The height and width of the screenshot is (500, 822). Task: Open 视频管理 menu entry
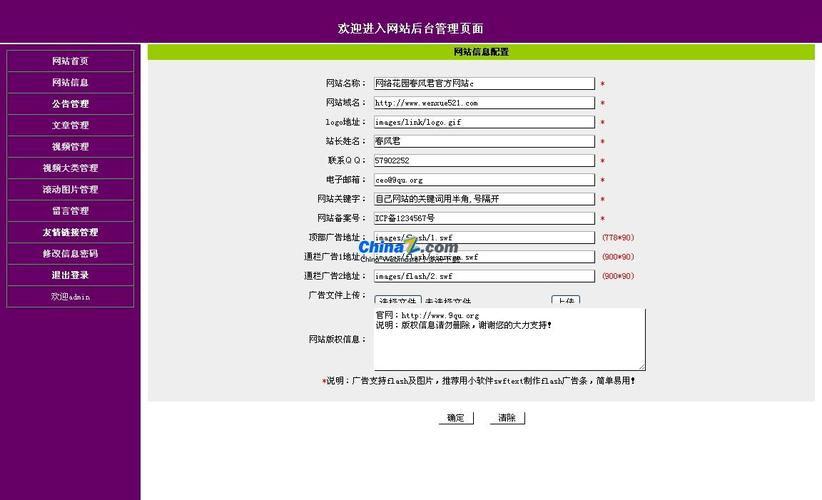point(70,147)
